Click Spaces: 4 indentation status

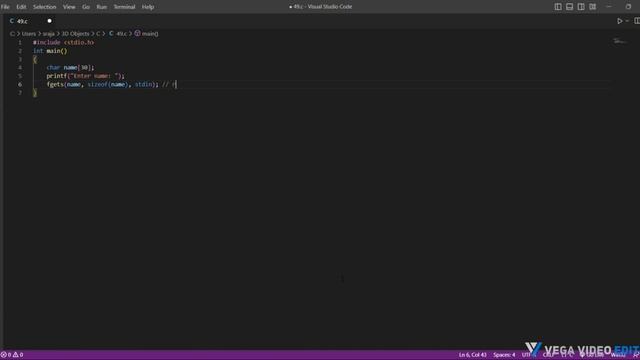pos(504,355)
